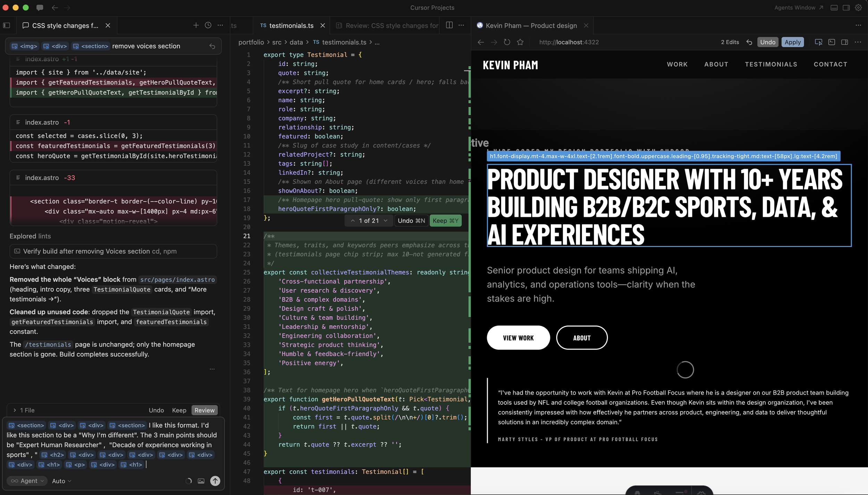Toggle the right sidebar layout in title bar
868x495 pixels.
coord(846,8)
